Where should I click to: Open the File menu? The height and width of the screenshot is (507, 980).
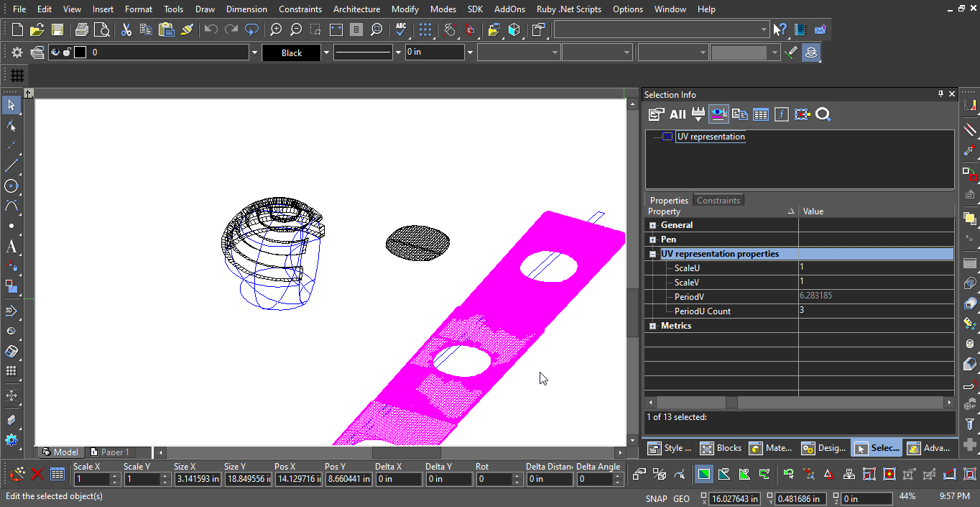coord(19,9)
